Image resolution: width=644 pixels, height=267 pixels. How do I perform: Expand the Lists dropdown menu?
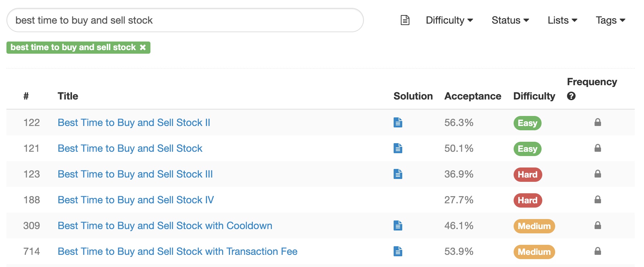click(562, 20)
